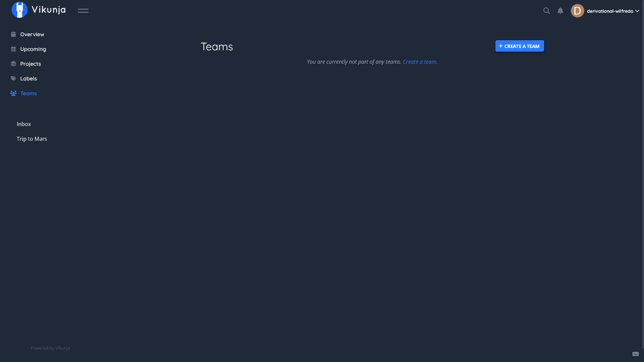Click the chevron next to the username
The image size is (644, 362).
pos(637,11)
